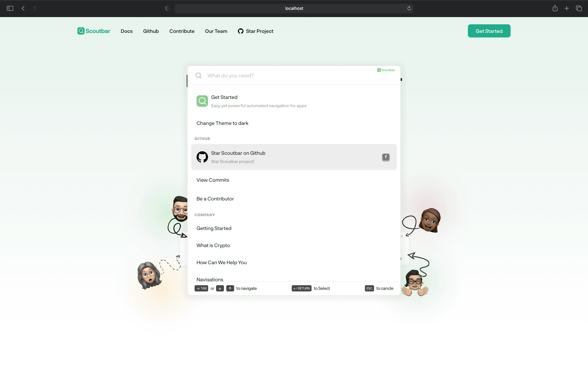Click the Scoutbar logo in navbar
The width and height of the screenshot is (588, 368).
pyautogui.click(x=94, y=31)
